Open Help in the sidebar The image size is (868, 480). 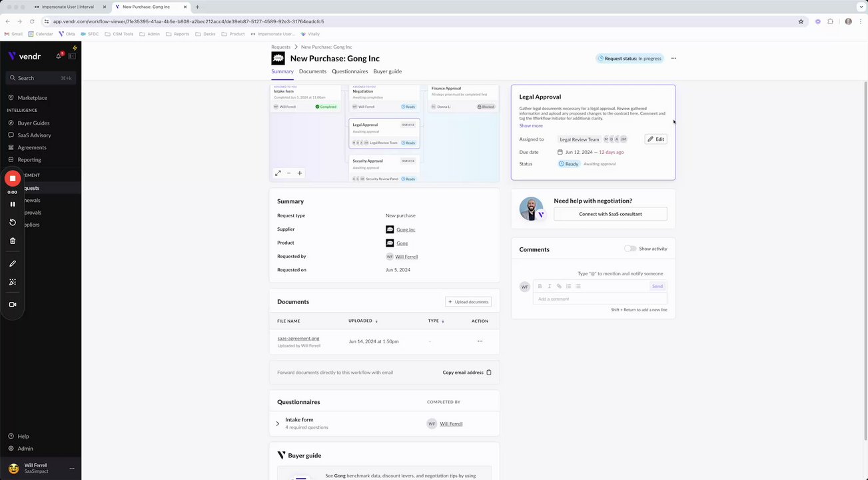(23, 436)
